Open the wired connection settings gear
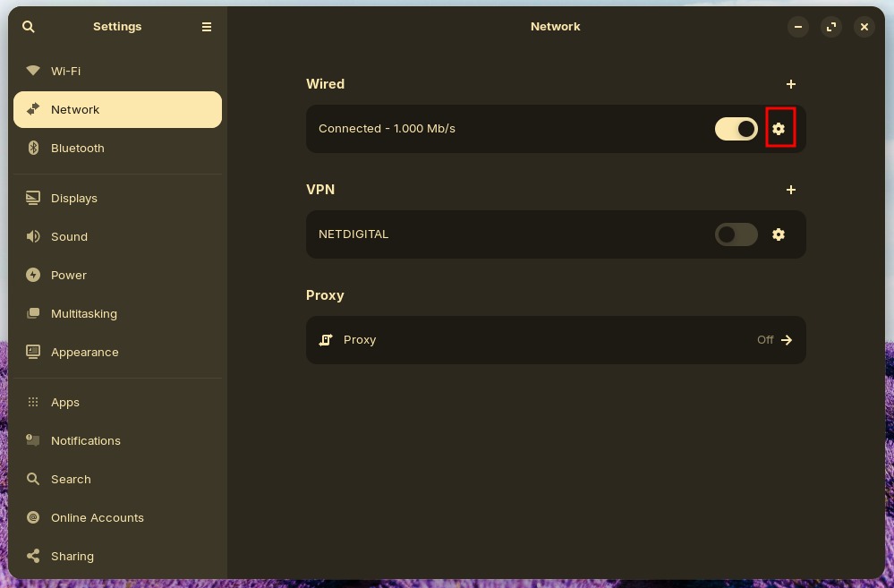 (778, 128)
